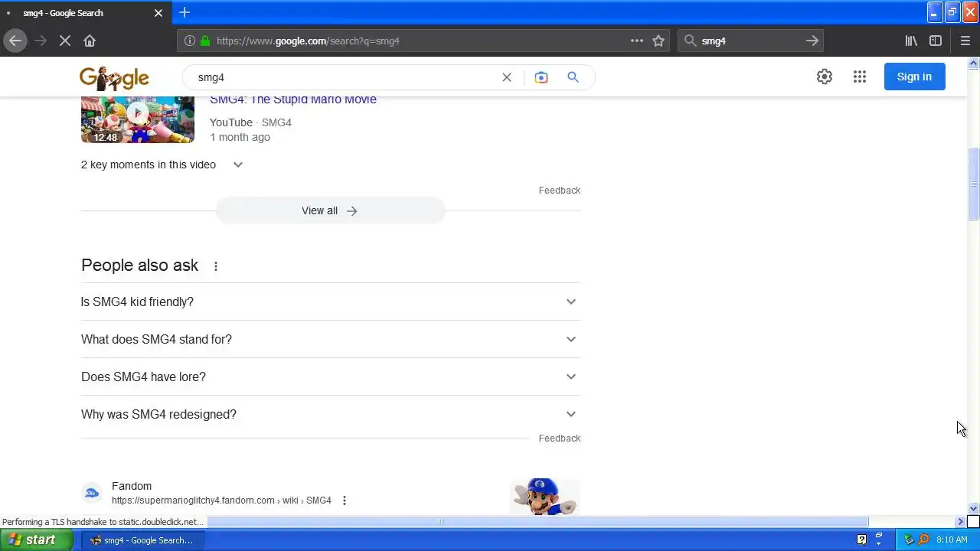Viewport: 980px width, 551px height.
Task: Click the go arrow in browser search box
Action: click(x=812, y=41)
